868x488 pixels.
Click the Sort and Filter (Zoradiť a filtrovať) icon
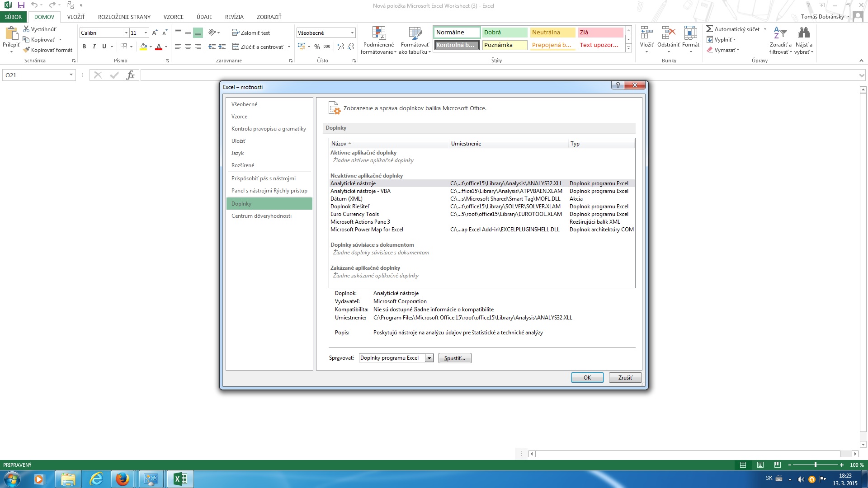pos(781,40)
